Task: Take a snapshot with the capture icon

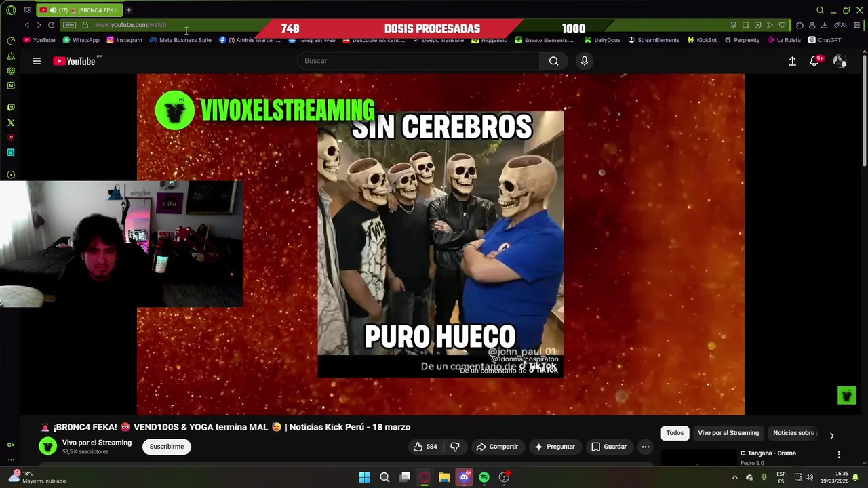Action: 745,25
